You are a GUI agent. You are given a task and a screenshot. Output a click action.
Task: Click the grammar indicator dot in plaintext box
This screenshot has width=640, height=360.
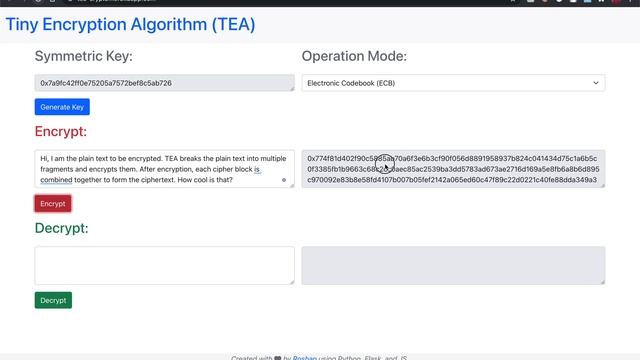pyautogui.click(x=284, y=180)
